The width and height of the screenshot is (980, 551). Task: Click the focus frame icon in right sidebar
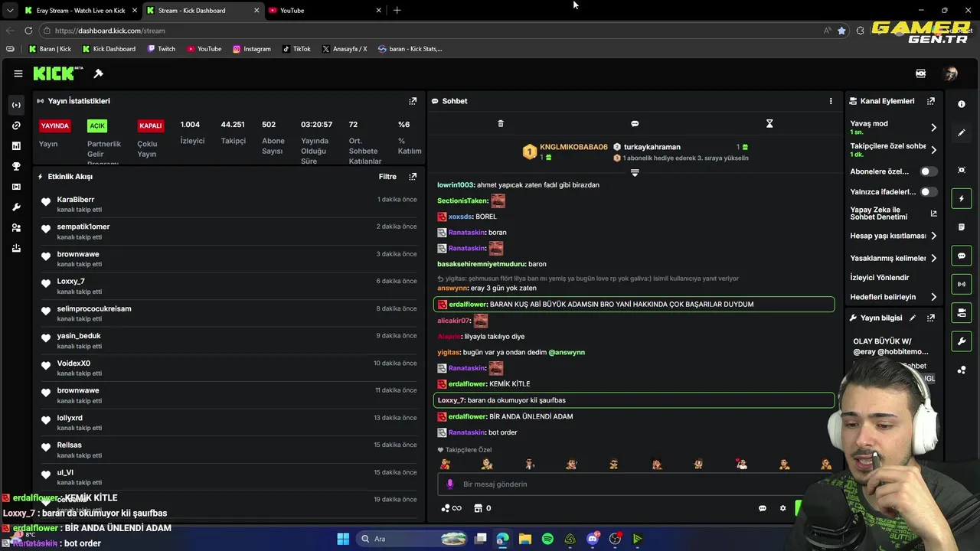(962, 170)
